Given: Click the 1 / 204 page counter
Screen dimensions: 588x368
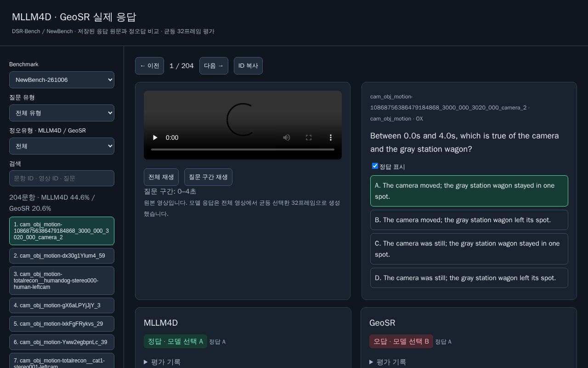Looking at the screenshot, I should [181, 66].
